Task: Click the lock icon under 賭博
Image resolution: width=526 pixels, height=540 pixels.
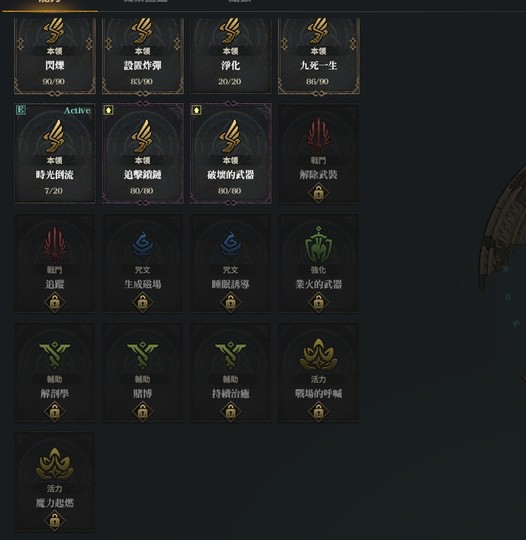Action: tap(143, 412)
